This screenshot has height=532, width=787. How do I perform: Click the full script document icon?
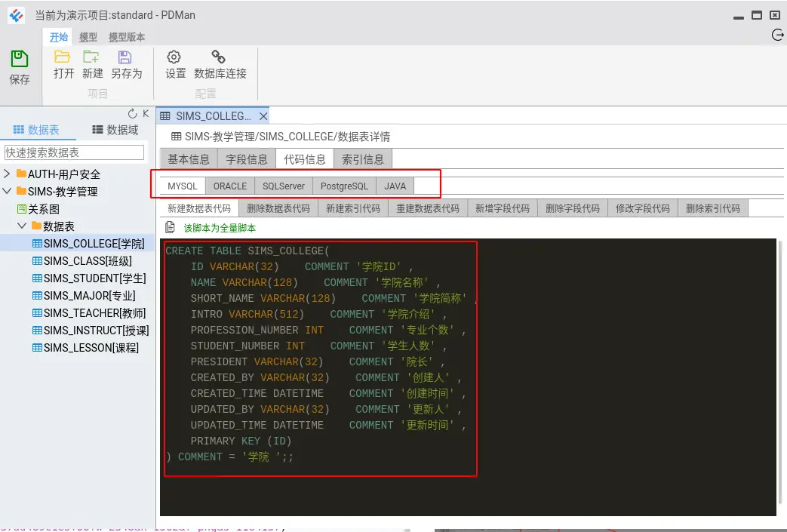coord(170,227)
